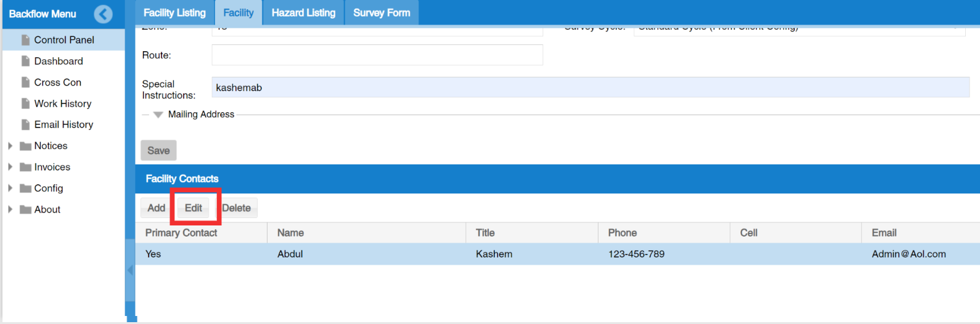Expand the Notices tree node arrow
This screenshot has width=980, height=324.
coord(10,146)
